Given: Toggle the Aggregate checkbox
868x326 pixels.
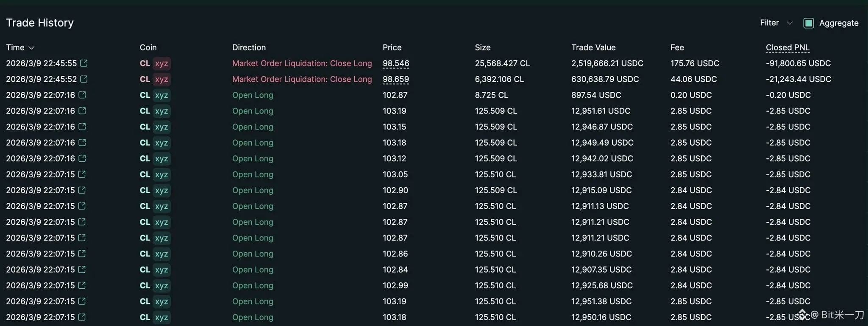Looking at the screenshot, I should coord(809,23).
